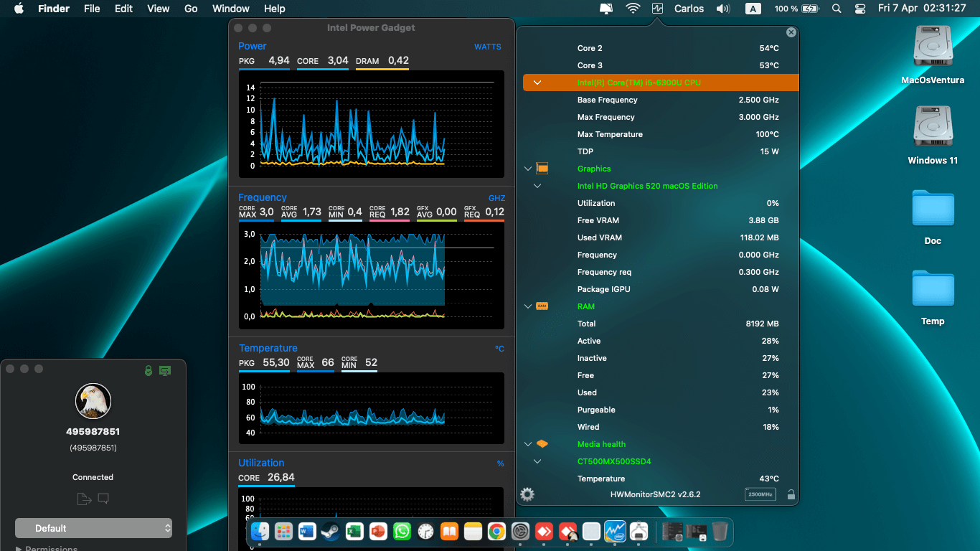The height and width of the screenshot is (551, 980).
Task: Click the WATTS unit label
Action: click(x=488, y=47)
